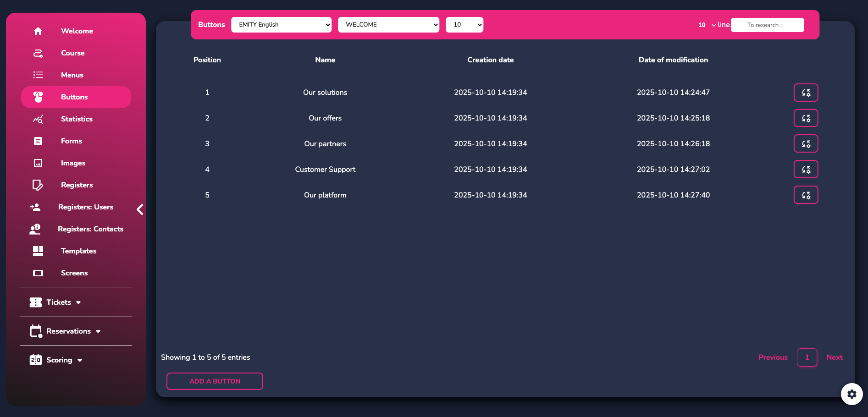Sort table by Date of modification header
This screenshot has height=417, width=868.
(x=673, y=60)
